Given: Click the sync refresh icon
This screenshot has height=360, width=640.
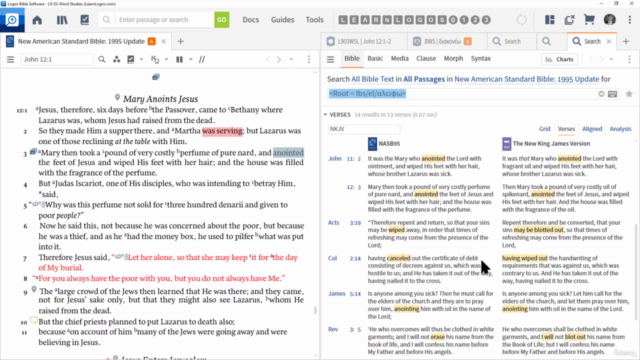Looking at the screenshot, I should (521, 20).
